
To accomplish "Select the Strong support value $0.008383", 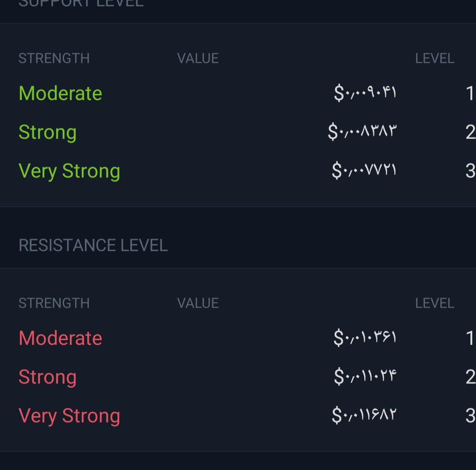I will point(362,132).
